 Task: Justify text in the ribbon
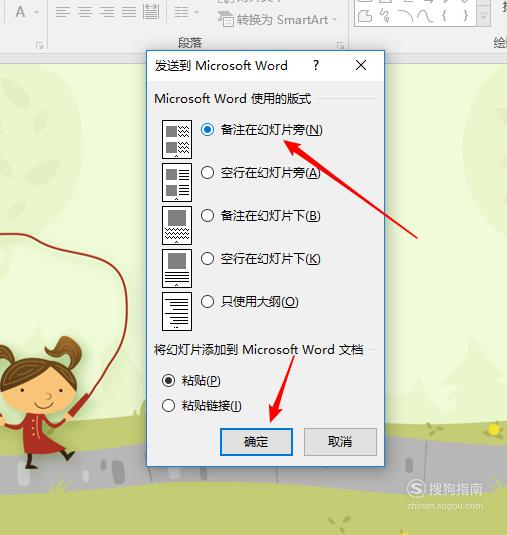pos(129,12)
